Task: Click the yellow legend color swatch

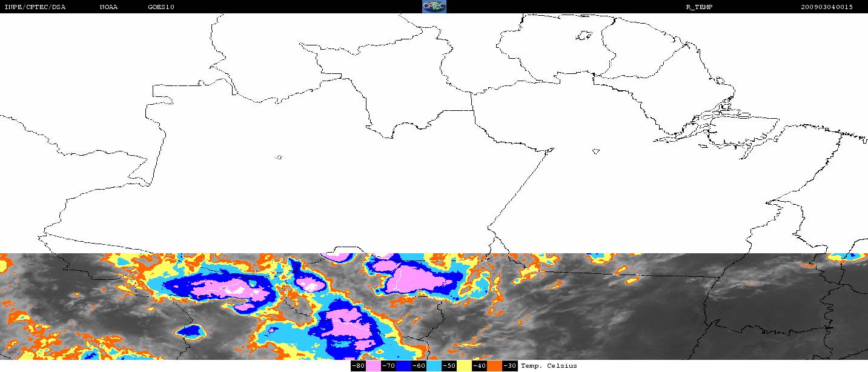Action: click(x=465, y=366)
